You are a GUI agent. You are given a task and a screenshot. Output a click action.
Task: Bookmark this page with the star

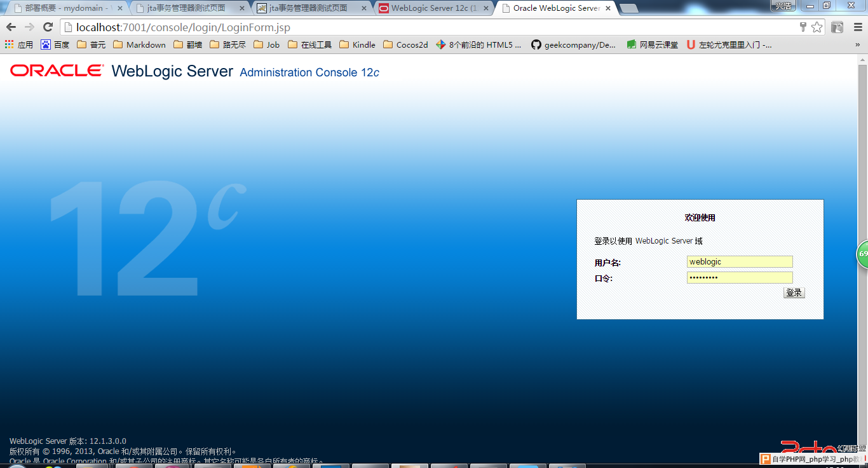(817, 27)
